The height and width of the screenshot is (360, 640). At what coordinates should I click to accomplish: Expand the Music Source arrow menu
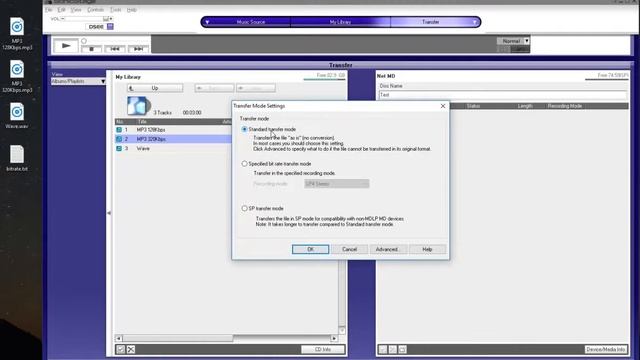coord(207,22)
